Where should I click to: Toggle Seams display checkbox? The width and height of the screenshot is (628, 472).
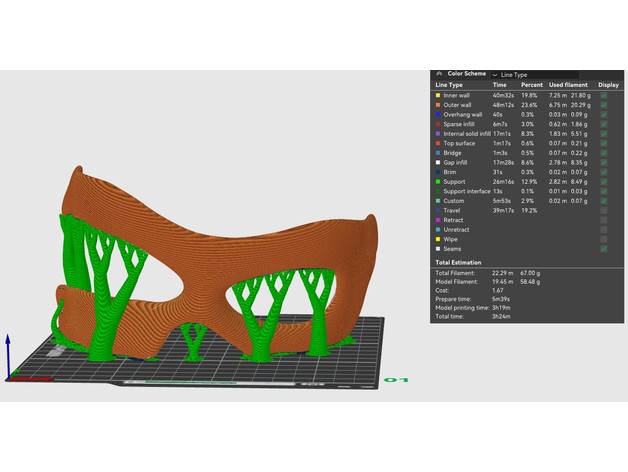coord(603,248)
